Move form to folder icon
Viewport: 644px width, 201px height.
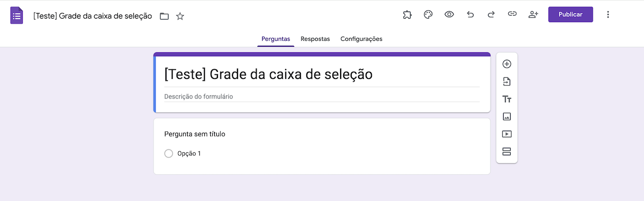(x=164, y=16)
